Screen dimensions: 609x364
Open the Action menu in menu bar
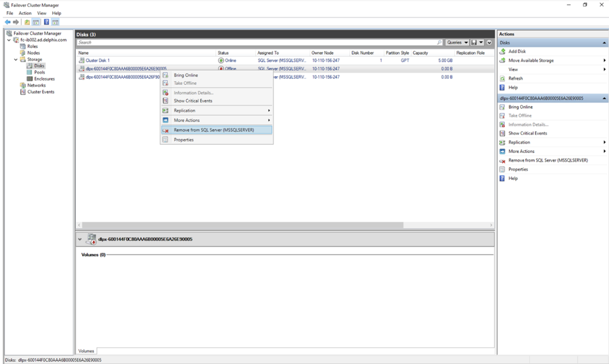click(25, 13)
